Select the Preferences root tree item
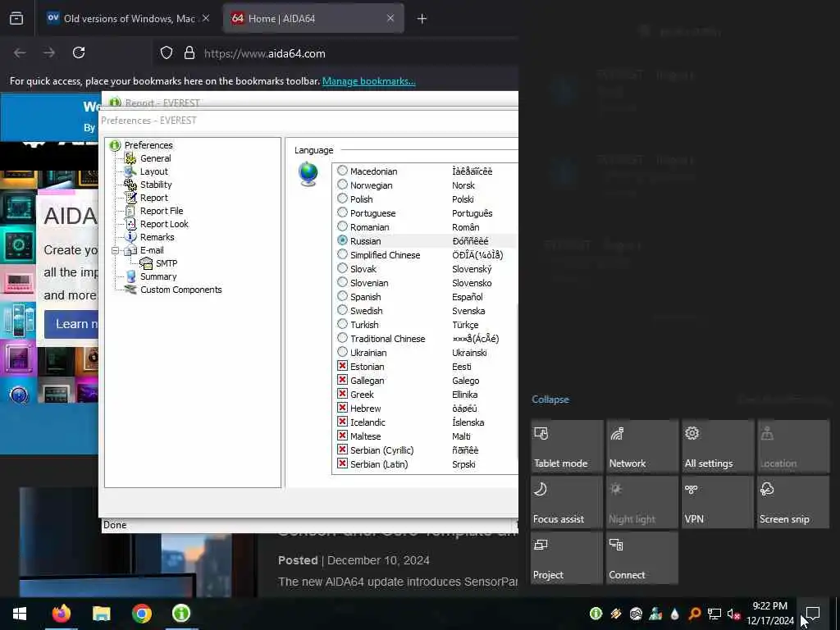Image resolution: width=840 pixels, height=630 pixels. [x=148, y=145]
